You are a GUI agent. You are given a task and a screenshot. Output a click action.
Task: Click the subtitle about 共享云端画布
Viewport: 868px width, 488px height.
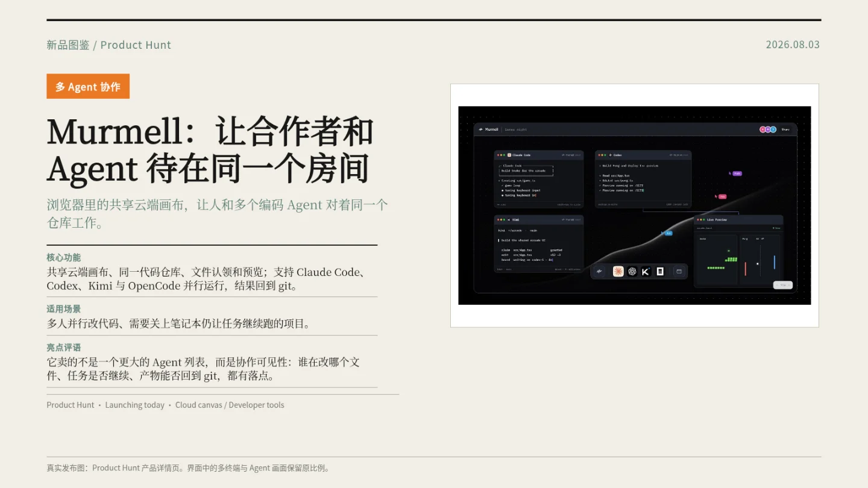(217, 213)
